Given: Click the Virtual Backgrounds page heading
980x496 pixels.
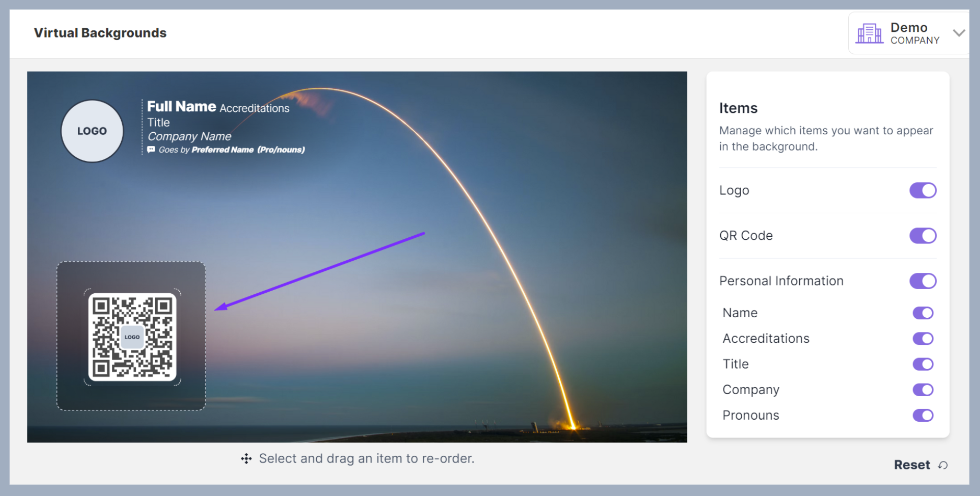Looking at the screenshot, I should (100, 33).
